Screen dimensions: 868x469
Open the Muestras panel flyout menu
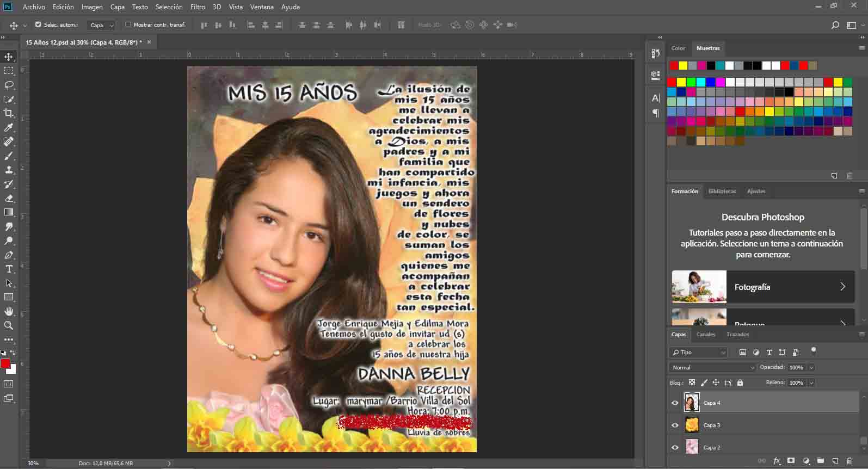pyautogui.click(x=862, y=48)
